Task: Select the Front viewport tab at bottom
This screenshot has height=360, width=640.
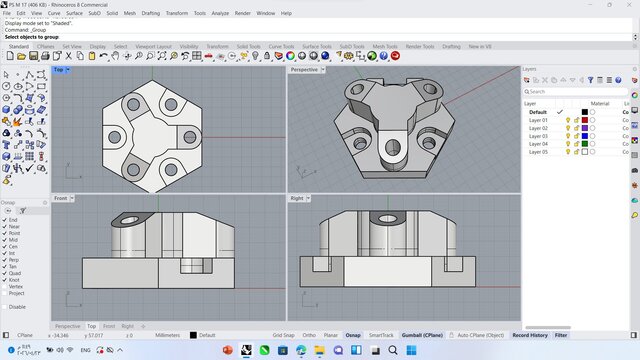Action: point(109,326)
